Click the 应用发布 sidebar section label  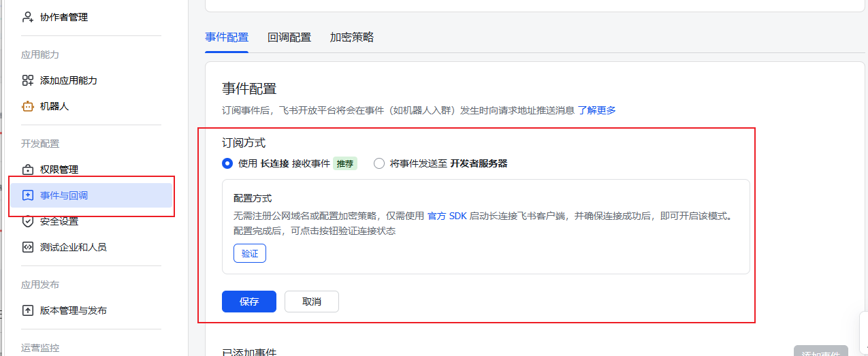coord(40,285)
